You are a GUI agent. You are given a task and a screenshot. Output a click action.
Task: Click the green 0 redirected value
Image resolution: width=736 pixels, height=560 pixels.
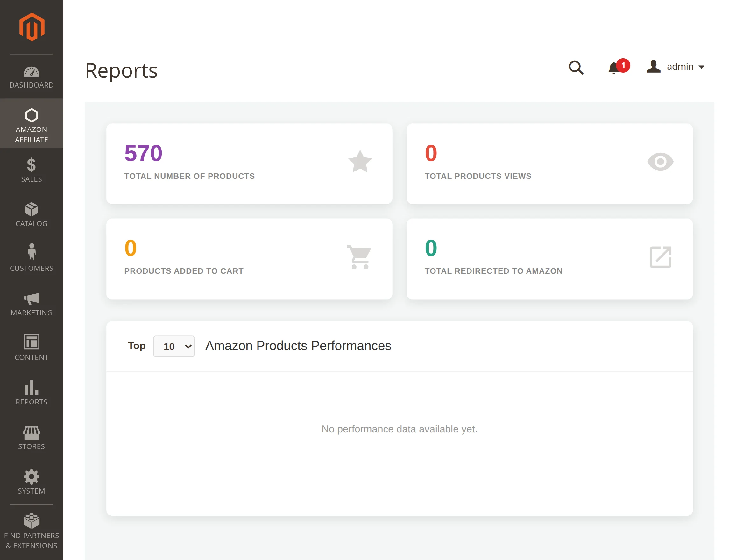(x=430, y=248)
